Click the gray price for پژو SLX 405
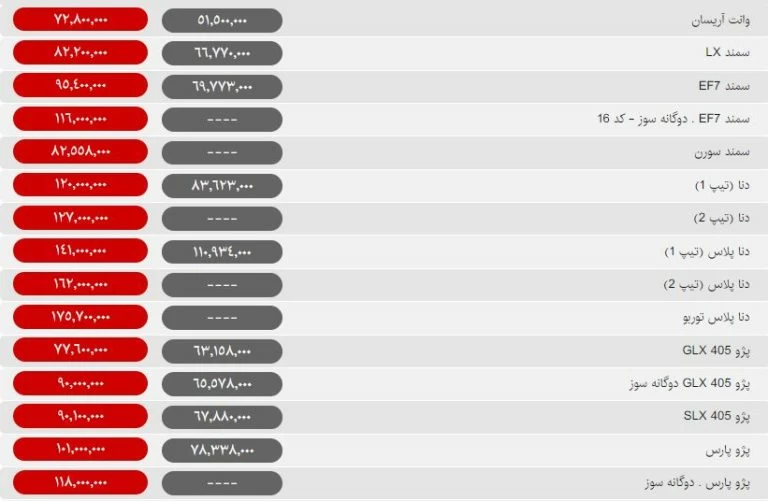The height and width of the screenshot is (501, 768). coord(221,416)
